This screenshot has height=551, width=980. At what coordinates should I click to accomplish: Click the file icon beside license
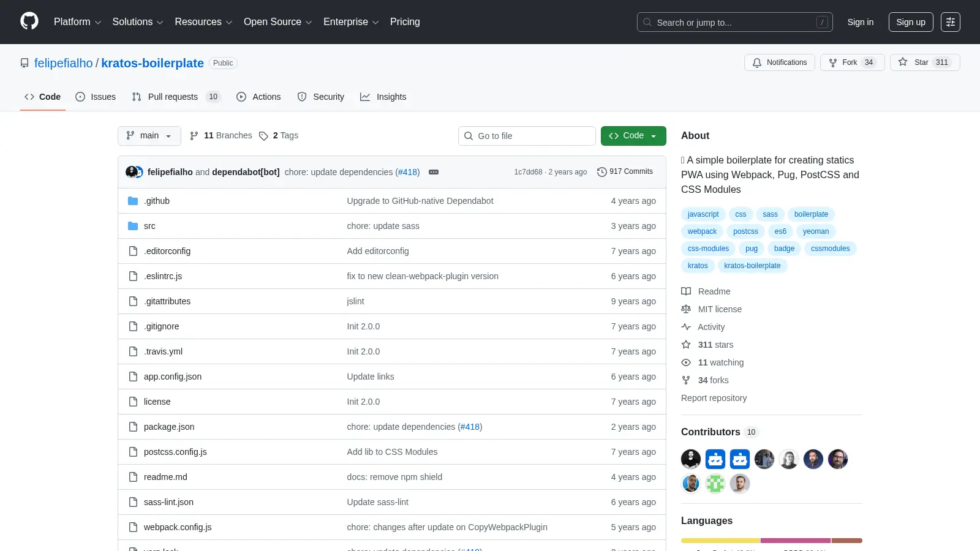(133, 402)
